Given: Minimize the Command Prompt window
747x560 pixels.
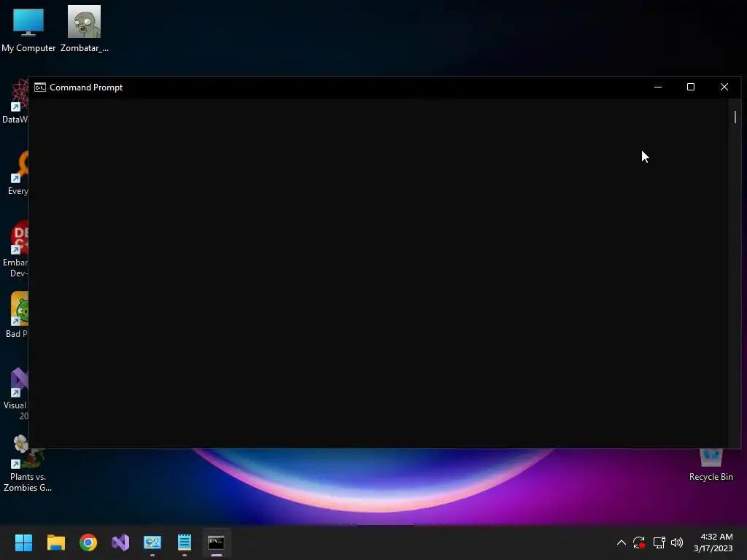Looking at the screenshot, I should pyautogui.click(x=658, y=87).
